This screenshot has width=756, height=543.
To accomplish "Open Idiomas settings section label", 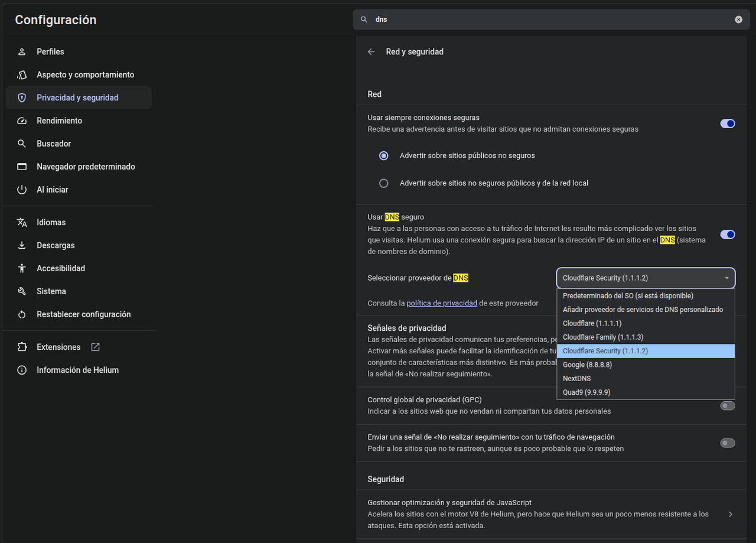I will pos(51,223).
